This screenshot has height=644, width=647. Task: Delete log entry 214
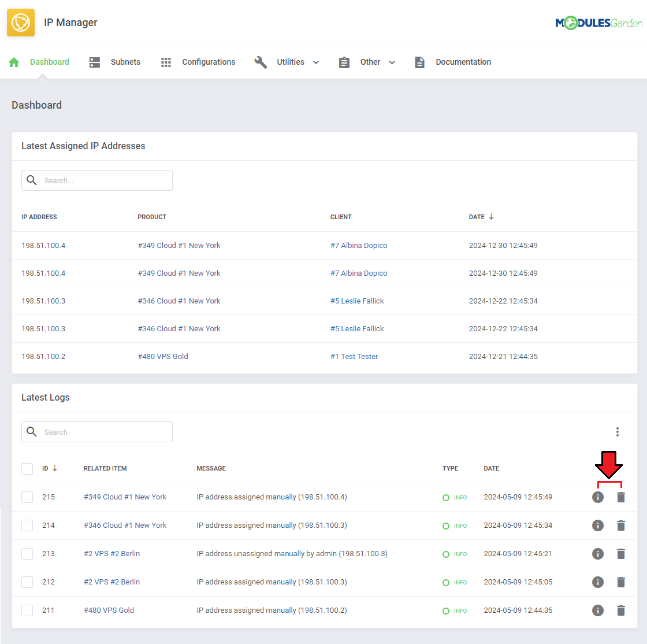(x=621, y=525)
